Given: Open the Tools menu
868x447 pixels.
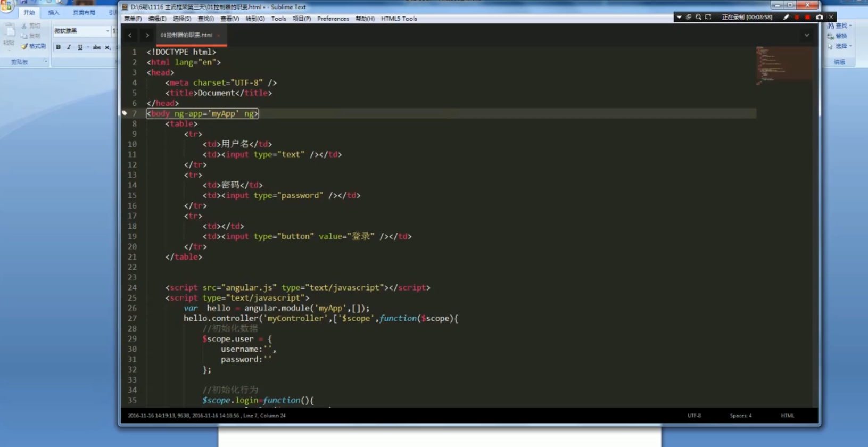Looking at the screenshot, I should 278,19.
